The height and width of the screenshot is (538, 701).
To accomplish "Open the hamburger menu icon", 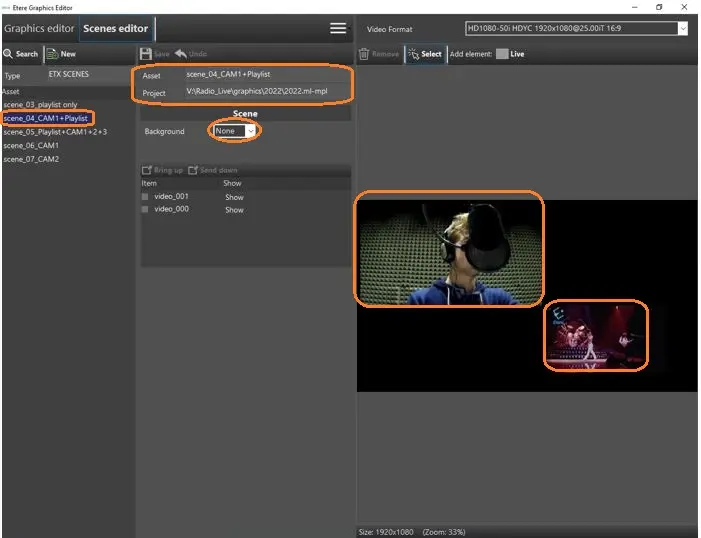I will click(338, 28).
